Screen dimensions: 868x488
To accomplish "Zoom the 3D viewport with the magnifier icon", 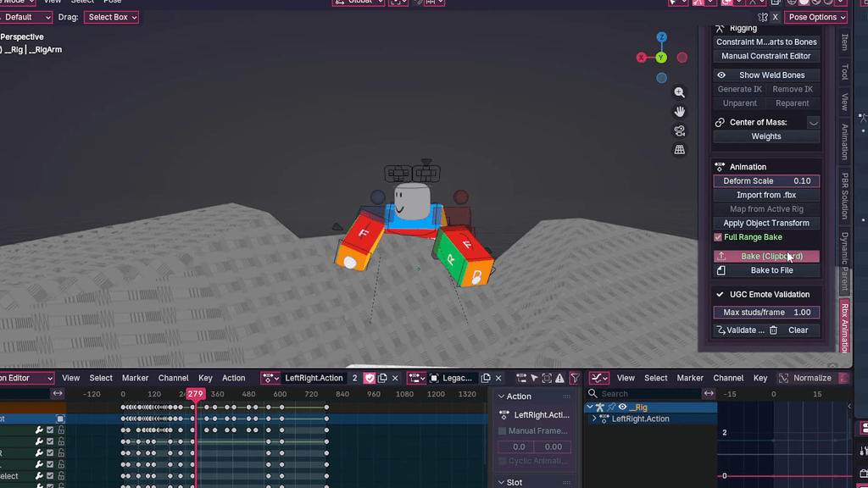I will pos(679,92).
